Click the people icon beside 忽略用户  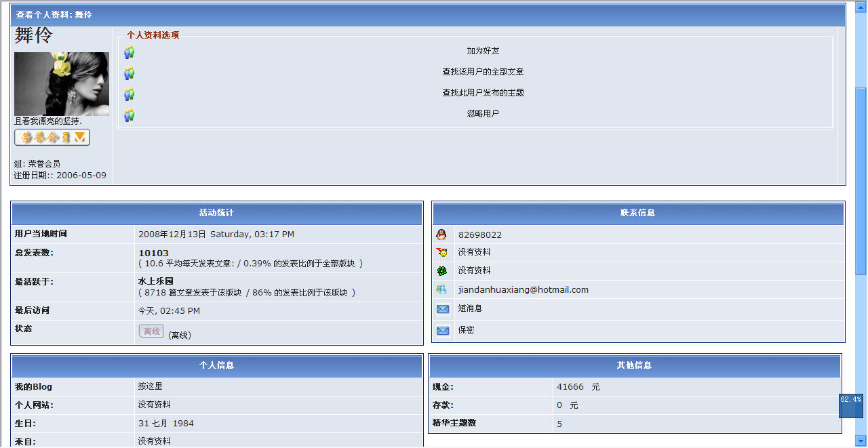(129, 115)
